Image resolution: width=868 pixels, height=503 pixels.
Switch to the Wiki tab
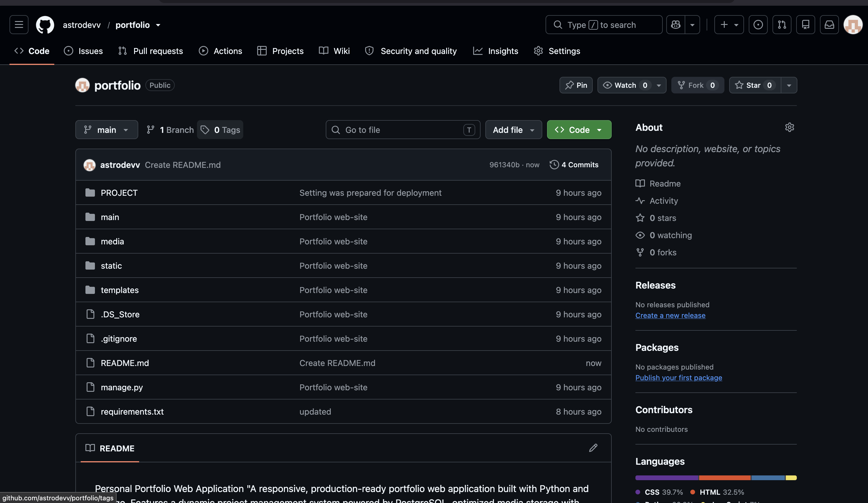click(x=334, y=51)
